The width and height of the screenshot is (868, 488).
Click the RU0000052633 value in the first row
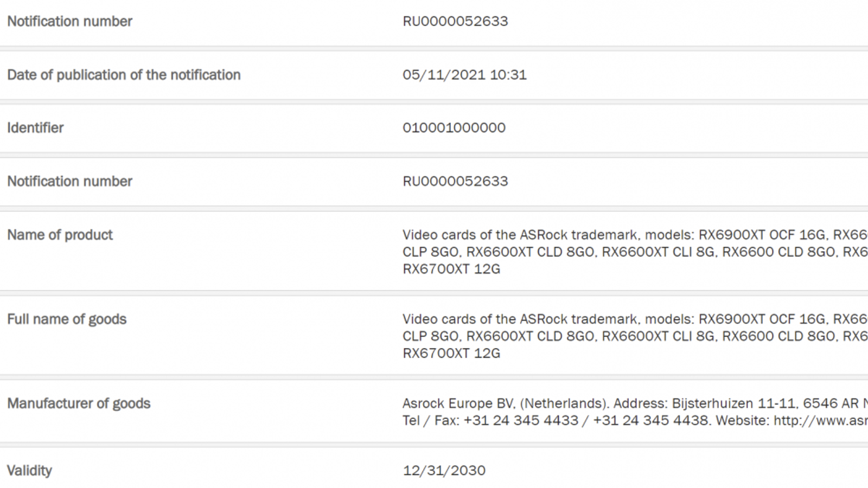pyautogui.click(x=455, y=21)
